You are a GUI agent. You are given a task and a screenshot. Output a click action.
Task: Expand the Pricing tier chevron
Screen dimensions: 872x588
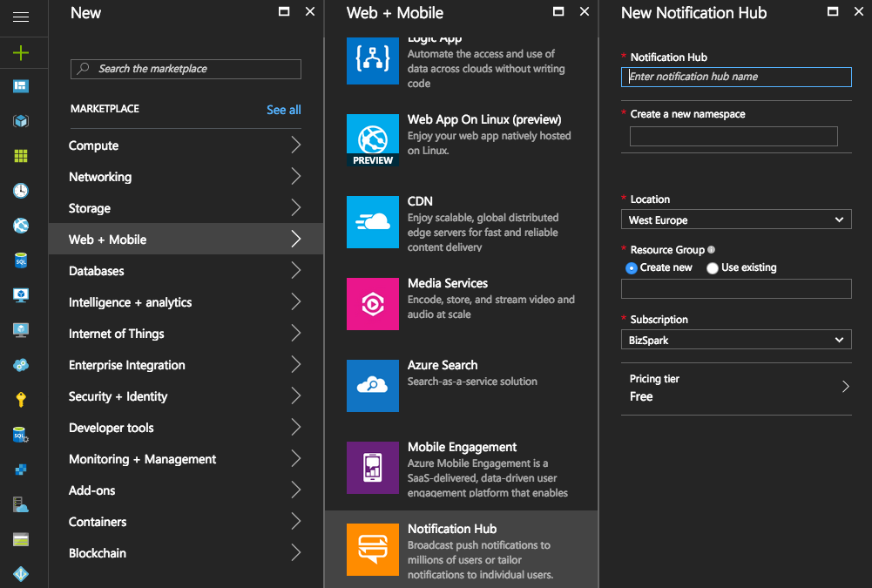845,387
